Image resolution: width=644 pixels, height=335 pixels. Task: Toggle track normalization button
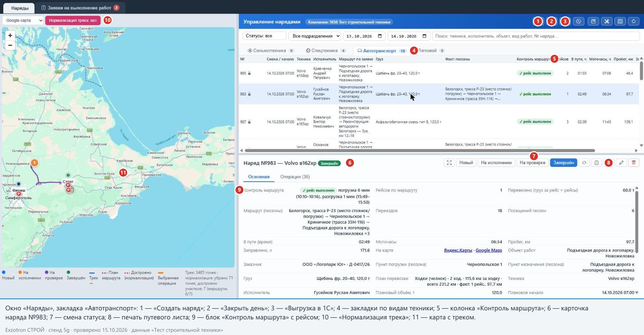[x=73, y=20]
